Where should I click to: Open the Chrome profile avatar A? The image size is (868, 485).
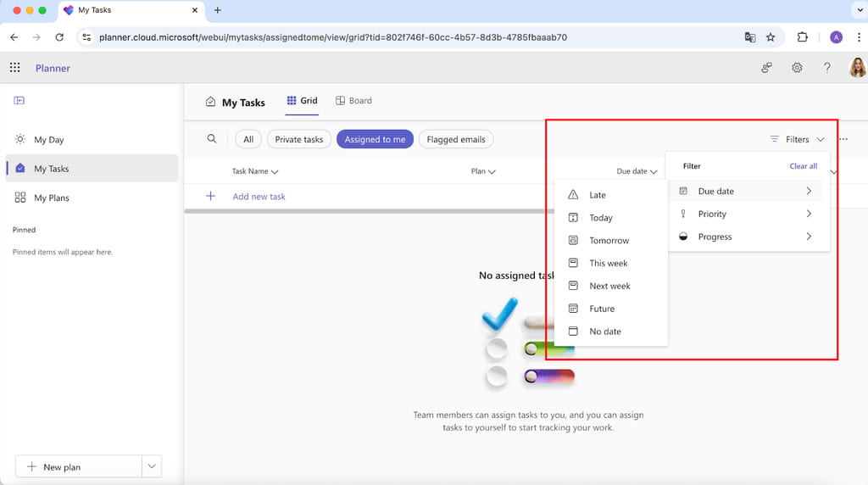click(836, 37)
